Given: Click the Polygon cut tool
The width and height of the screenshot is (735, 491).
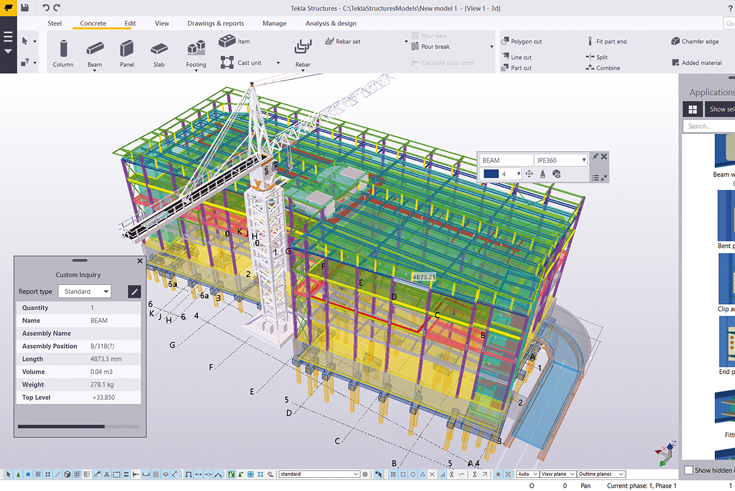Looking at the screenshot, I should (521, 42).
